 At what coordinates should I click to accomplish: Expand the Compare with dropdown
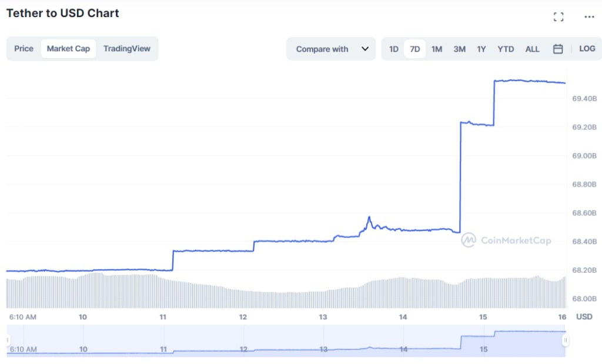[x=331, y=49]
